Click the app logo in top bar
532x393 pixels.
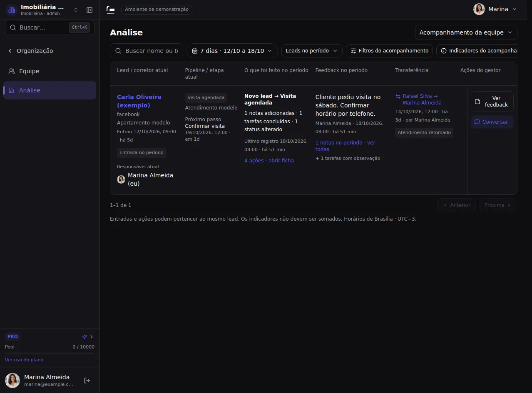111,10
